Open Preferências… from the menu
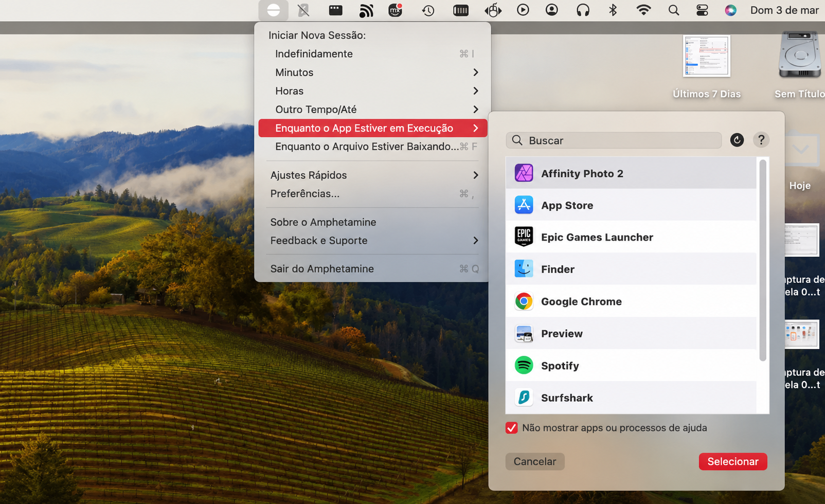The height and width of the screenshot is (504, 825). [x=373, y=194]
